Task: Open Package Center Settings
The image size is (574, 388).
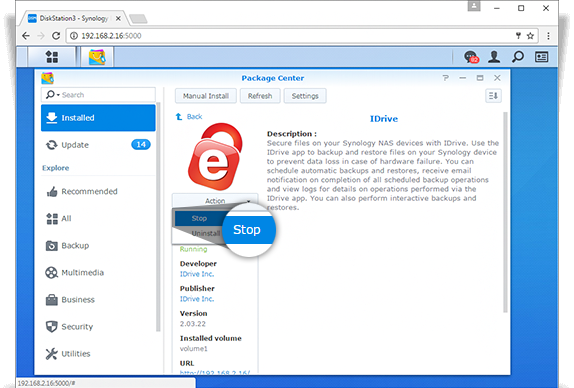Action: click(305, 96)
